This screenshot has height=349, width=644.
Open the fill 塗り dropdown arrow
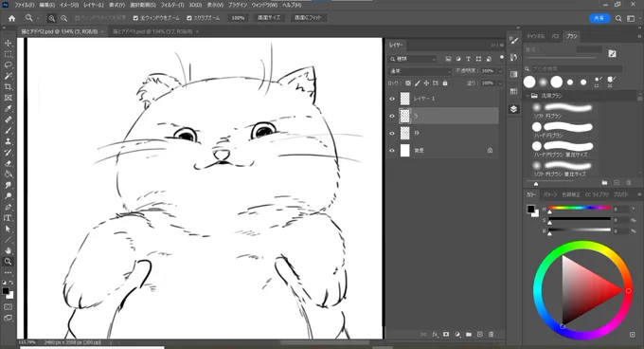coord(500,83)
